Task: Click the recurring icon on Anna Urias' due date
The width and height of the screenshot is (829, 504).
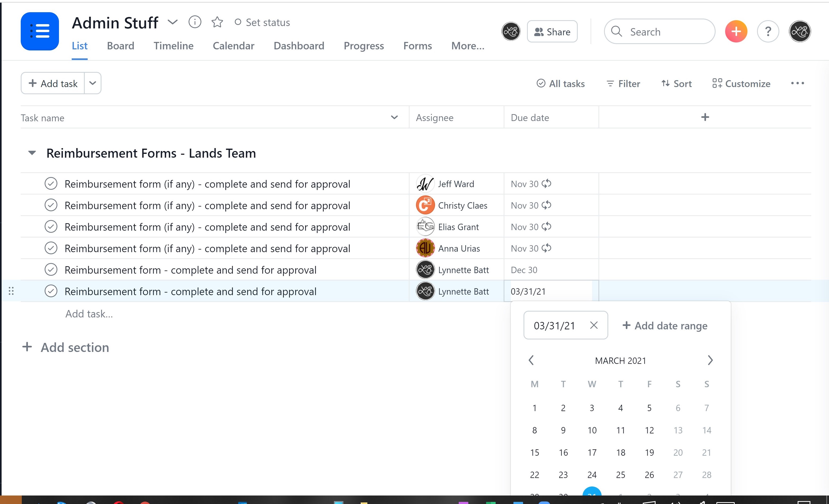Action: [x=546, y=248]
